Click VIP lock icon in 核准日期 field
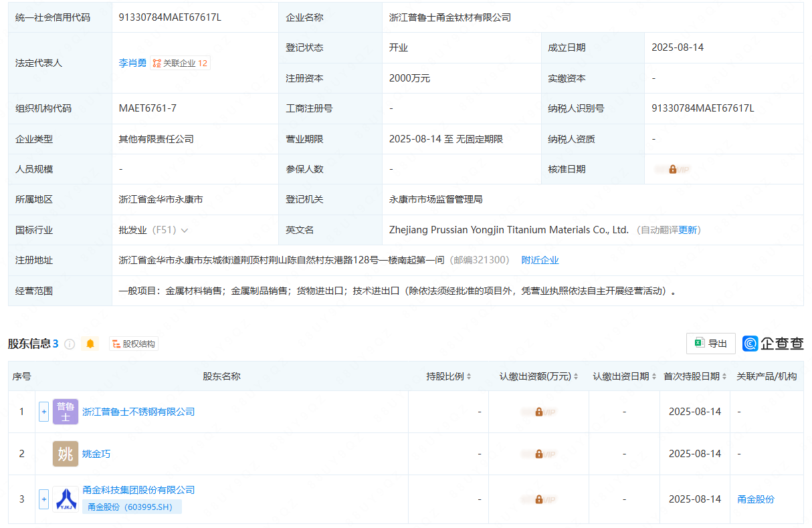Screen dimensions: 812x528 (672, 169)
